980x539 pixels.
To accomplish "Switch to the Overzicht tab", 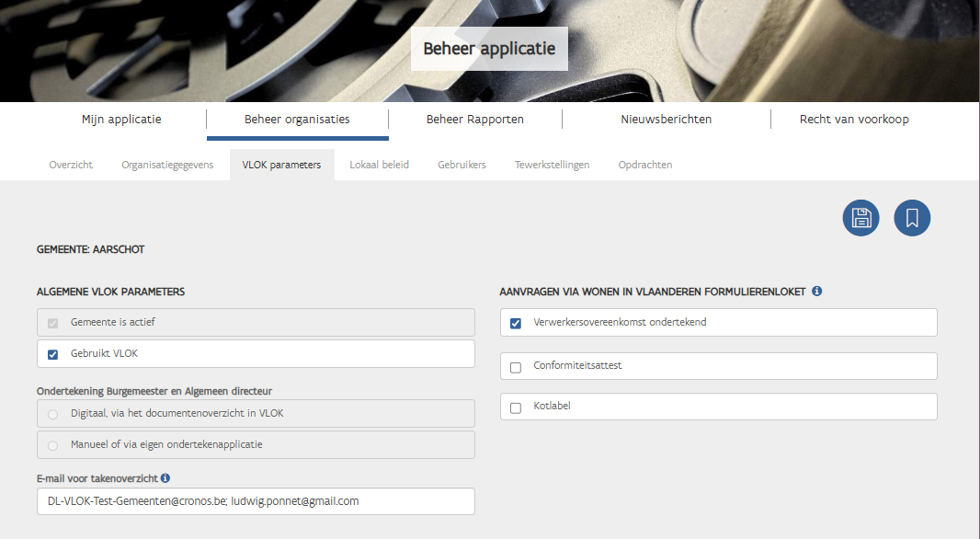I will 71,166.
